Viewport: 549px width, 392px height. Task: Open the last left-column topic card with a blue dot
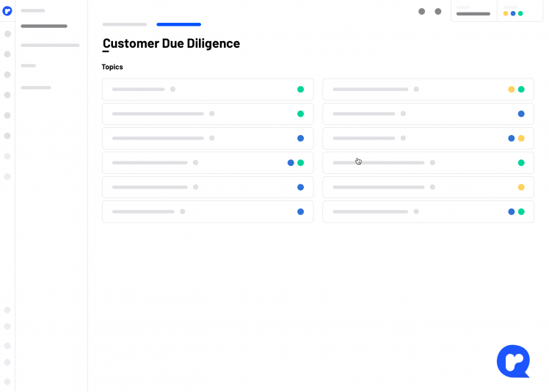point(208,211)
